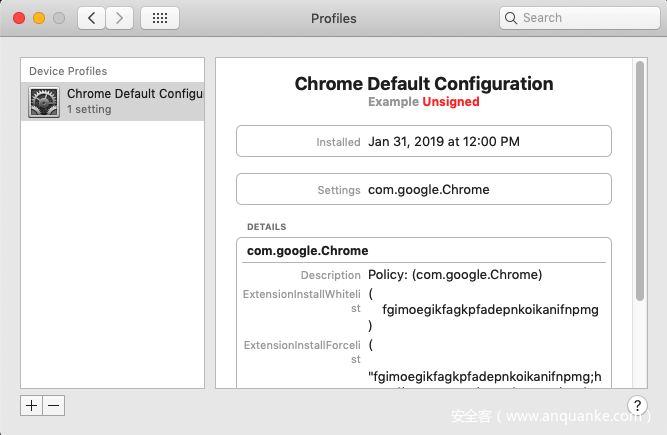Minimize the window with yellow button
This screenshot has height=435, width=667.
point(39,18)
